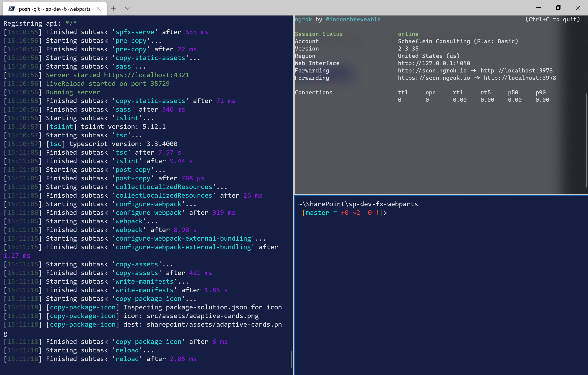588x375 pixels.
Task: Open a new terminal tab
Action: (113, 9)
